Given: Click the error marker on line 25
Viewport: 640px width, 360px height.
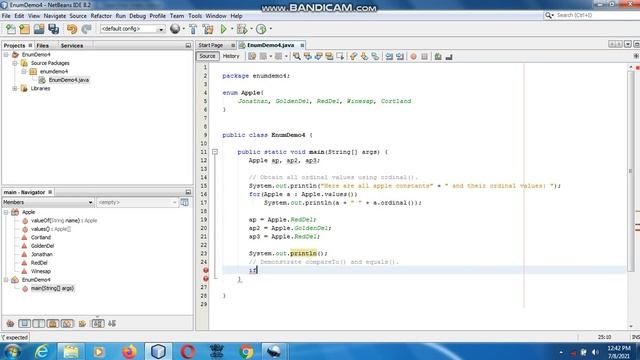Looking at the screenshot, I should pos(206,270).
